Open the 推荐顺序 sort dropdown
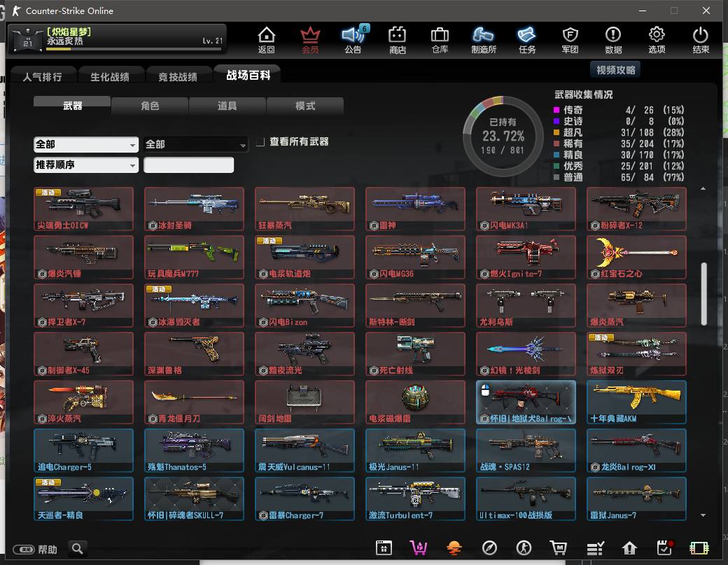 pos(86,165)
